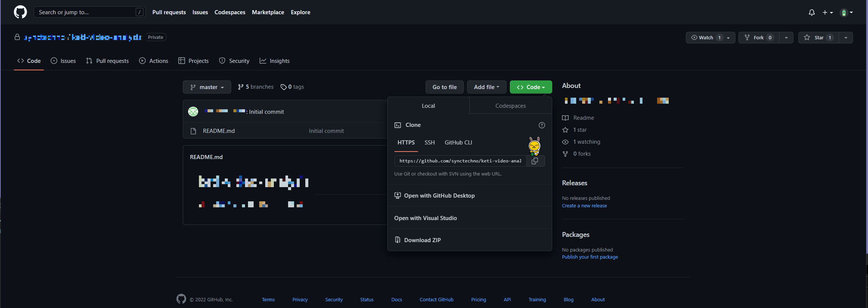The width and height of the screenshot is (868, 308).
Task: Open Issues in top navigation
Action: 200,12
